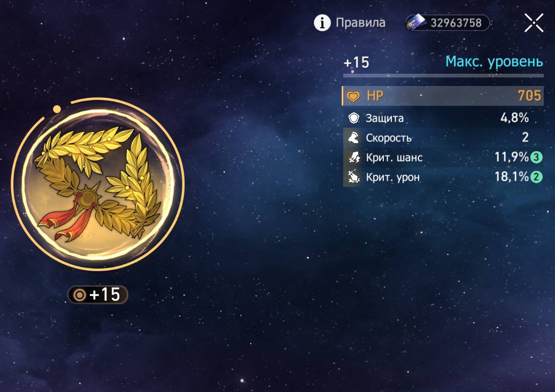This screenshot has width=555, height=392.
Task: Select the Защита 4,8% substat row
Action: [x=443, y=117]
